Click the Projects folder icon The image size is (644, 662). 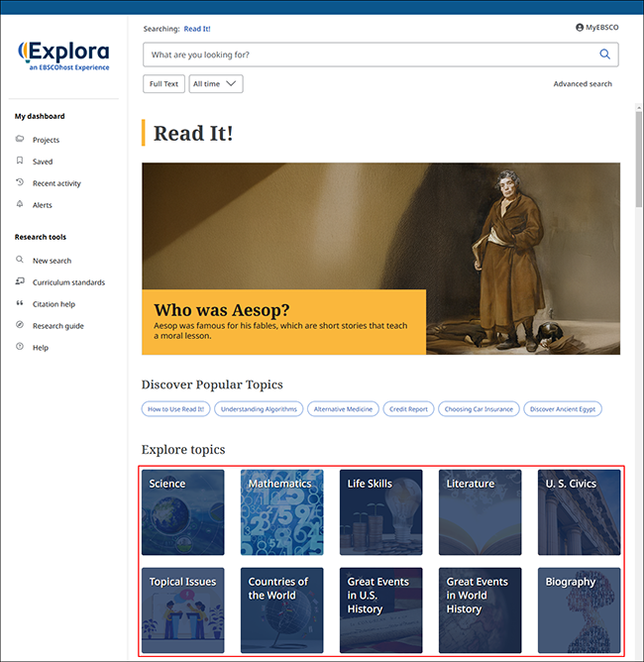coord(20,139)
